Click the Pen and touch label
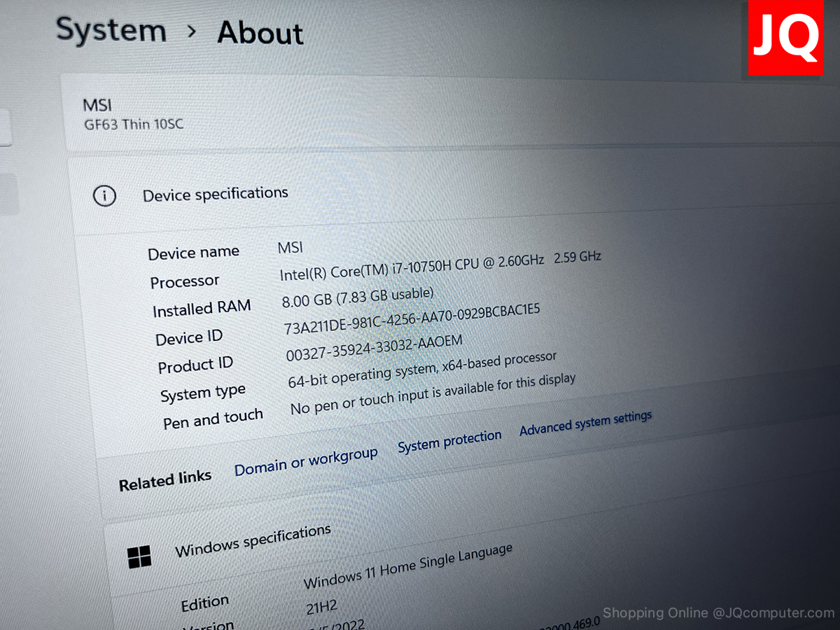Image resolution: width=840 pixels, height=630 pixels. coord(213,420)
